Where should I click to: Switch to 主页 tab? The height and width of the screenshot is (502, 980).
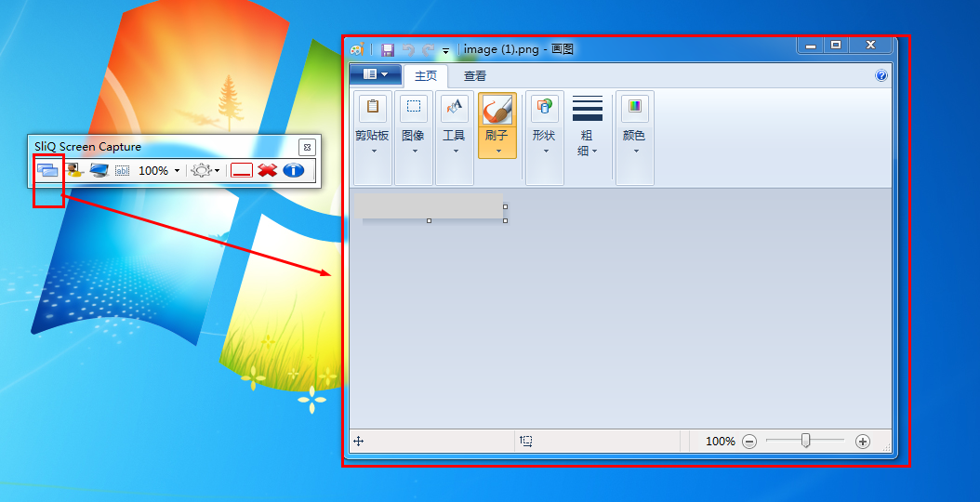tap(426, 76)
